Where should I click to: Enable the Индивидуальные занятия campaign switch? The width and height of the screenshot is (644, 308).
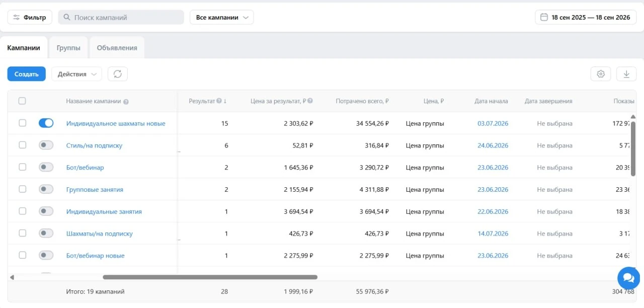tap(46, 211)
